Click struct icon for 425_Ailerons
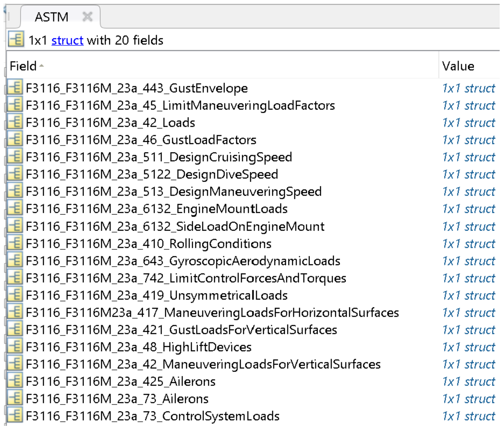The width and height of the screenshot is (504, 428). click(x=15, y=380)
